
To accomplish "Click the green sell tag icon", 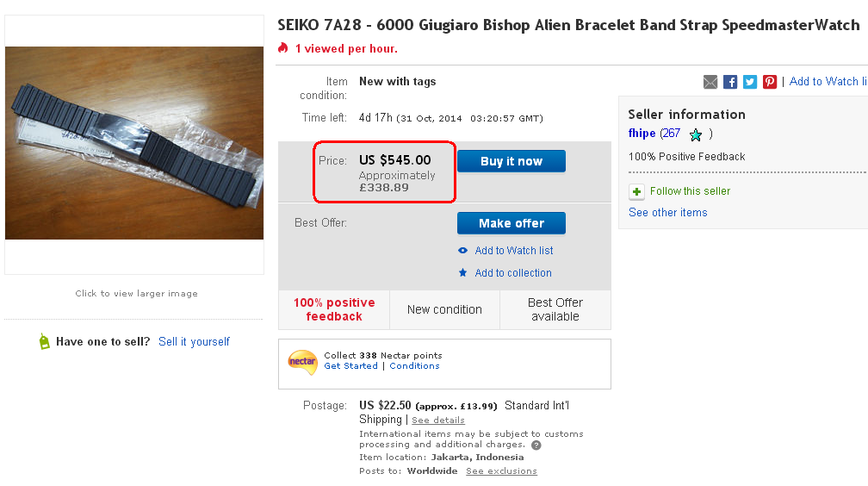I will (x=44, y=341).
